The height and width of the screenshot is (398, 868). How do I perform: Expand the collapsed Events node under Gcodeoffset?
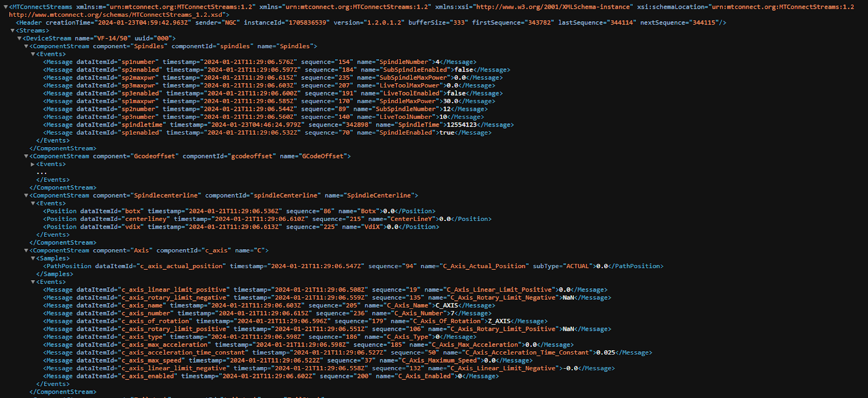click(x=33, y=165)
